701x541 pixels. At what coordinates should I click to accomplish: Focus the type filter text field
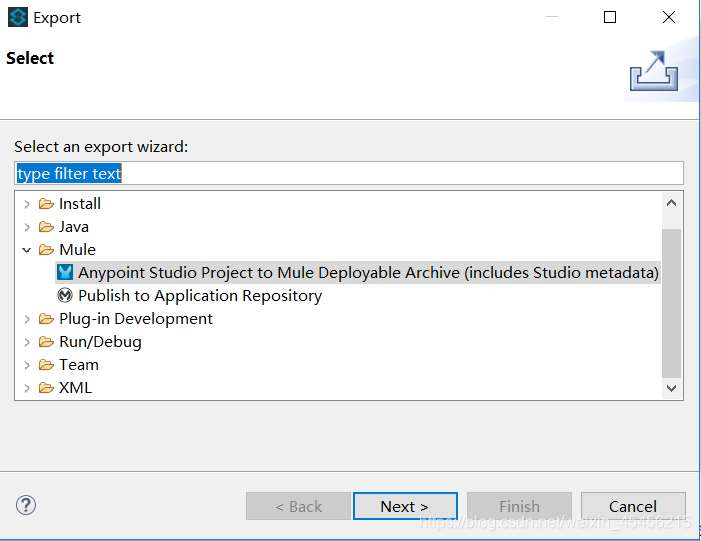click(x=349, y=173)
